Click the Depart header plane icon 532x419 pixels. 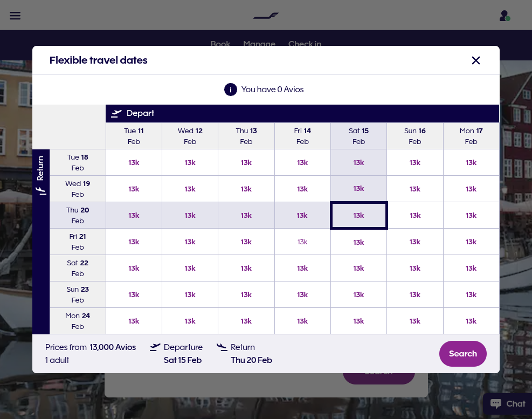click(116, 113)
